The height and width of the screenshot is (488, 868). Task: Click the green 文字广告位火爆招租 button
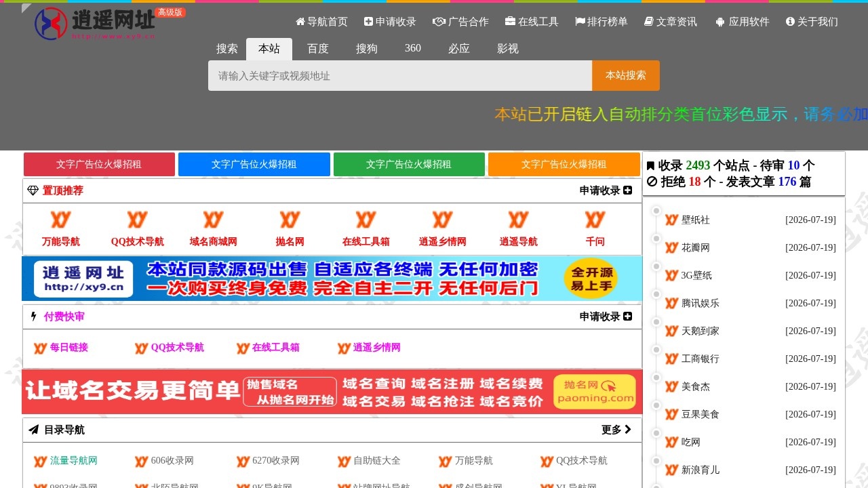coord(409,164)
